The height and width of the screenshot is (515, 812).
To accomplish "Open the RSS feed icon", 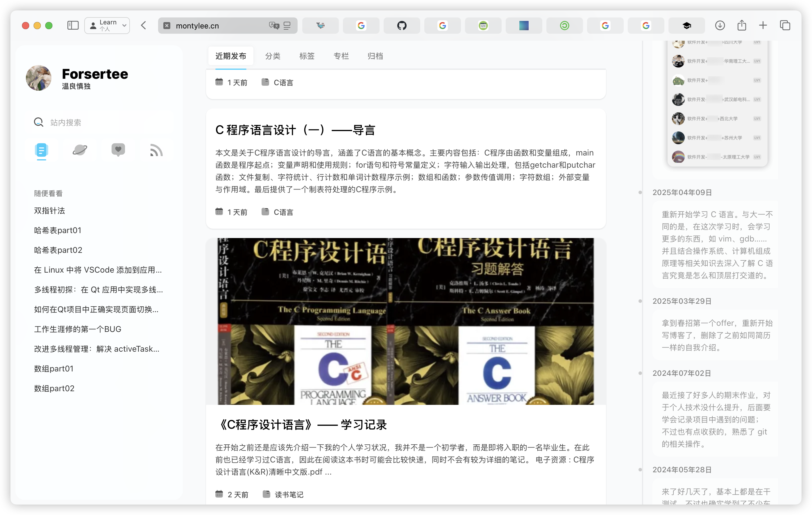I will click(156, 150).
